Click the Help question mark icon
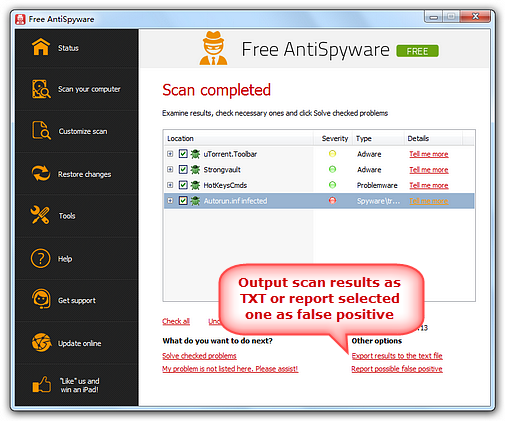Viewport: 505px width, 421px height. [40, 258]
